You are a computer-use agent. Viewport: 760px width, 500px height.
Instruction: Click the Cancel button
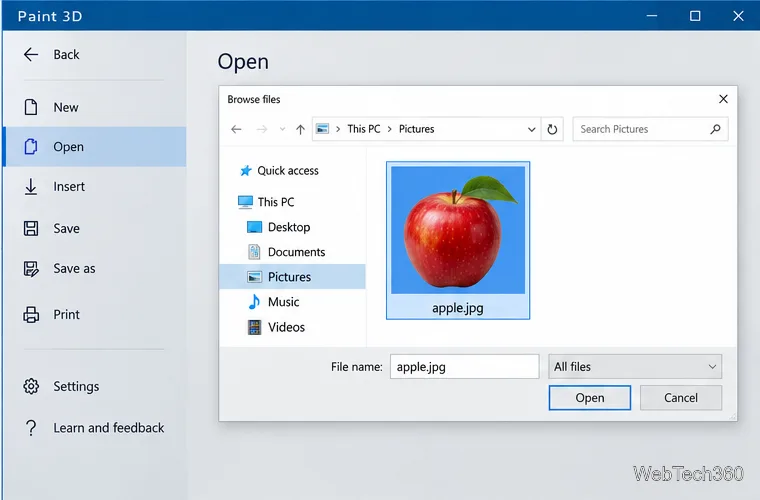pyautogui.click(x=681, y=398)
